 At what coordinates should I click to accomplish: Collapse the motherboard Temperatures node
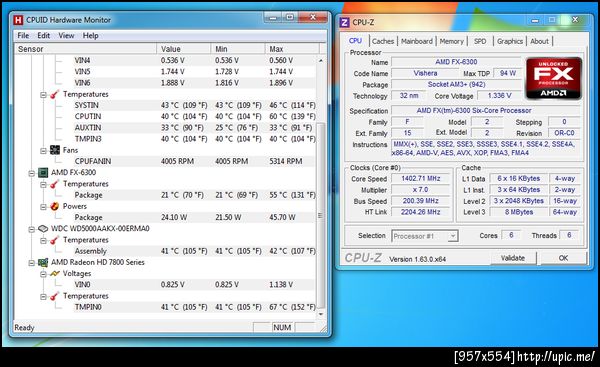click(43, 95)
